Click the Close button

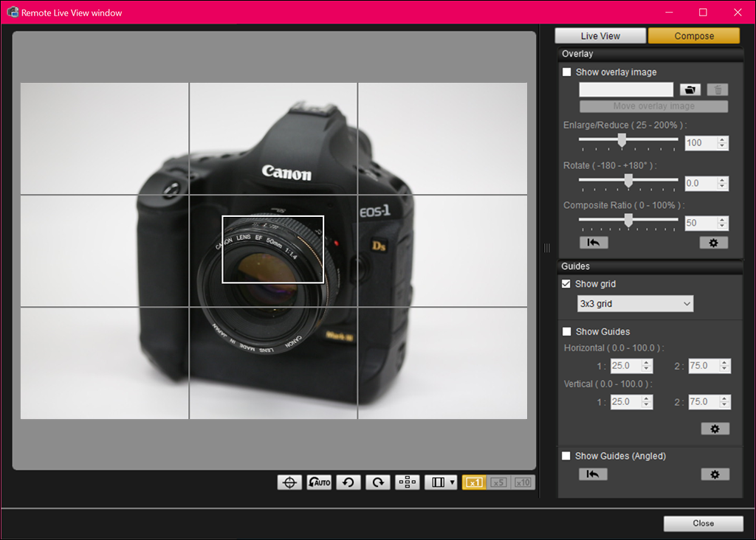click(704, 523)
